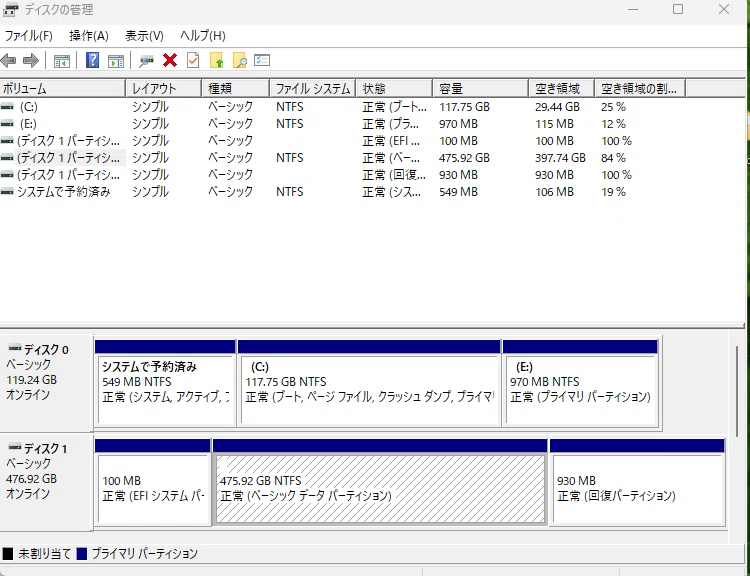
Task: Sort by the 種類 column header
Action: (x=235, y=89)
